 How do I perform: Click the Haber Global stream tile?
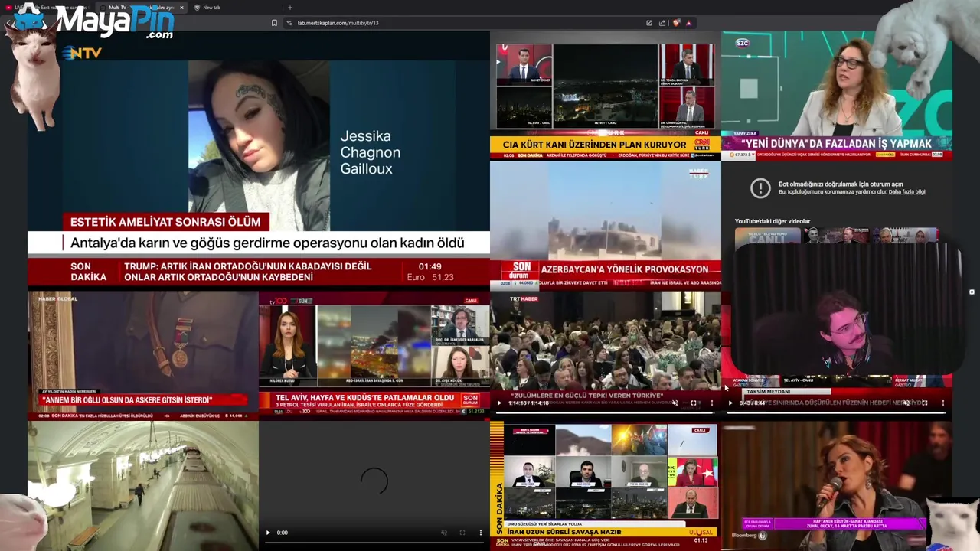[x=143, y=356]
